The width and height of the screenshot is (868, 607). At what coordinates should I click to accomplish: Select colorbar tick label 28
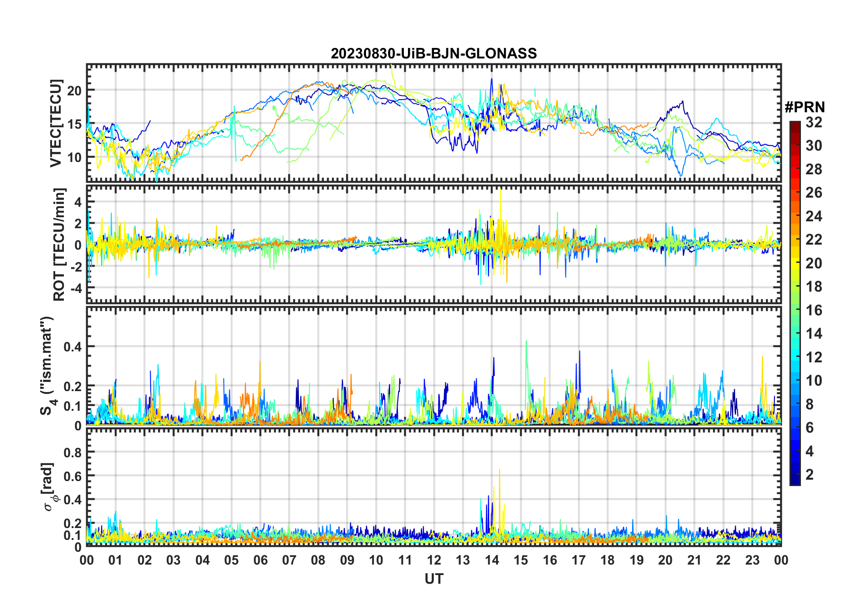pos(813,169)
